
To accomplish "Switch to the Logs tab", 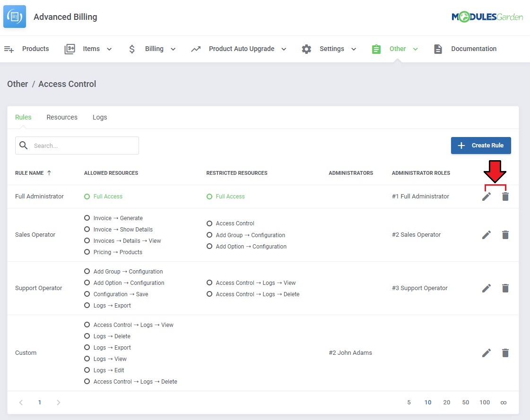I will pos(100,117).
